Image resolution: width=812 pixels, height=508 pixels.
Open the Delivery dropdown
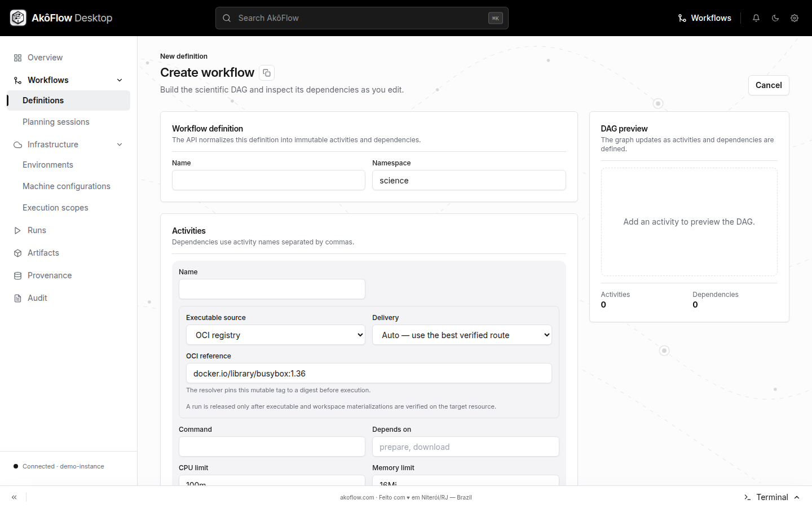[462, 335]
